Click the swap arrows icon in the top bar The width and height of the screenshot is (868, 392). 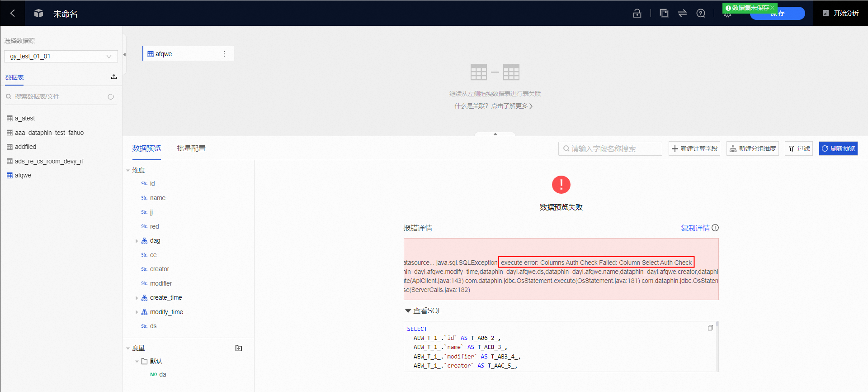tap(682, 13)
